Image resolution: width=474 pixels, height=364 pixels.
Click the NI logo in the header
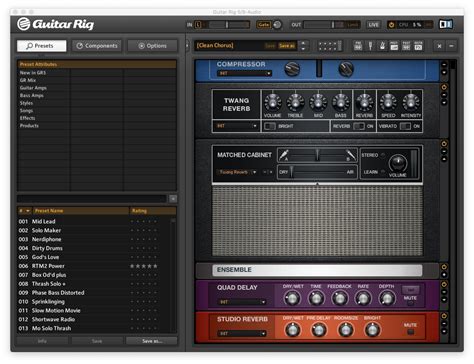pos(446,24)
